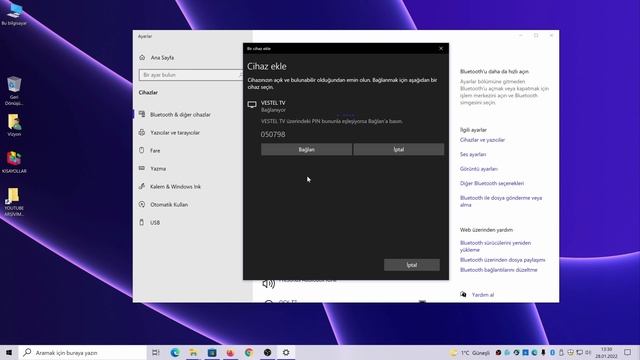
Task: Close the Cihaz ekle dialog
Action: 441,49
